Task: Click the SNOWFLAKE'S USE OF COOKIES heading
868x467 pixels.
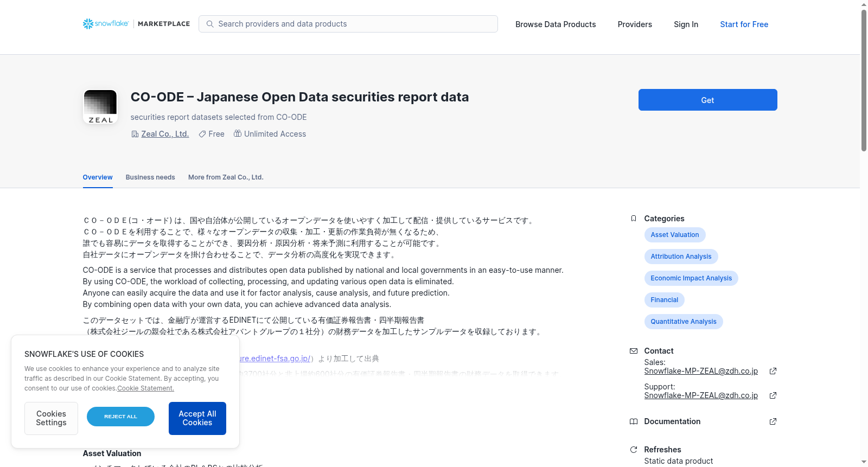Action: tap(84, 354)
